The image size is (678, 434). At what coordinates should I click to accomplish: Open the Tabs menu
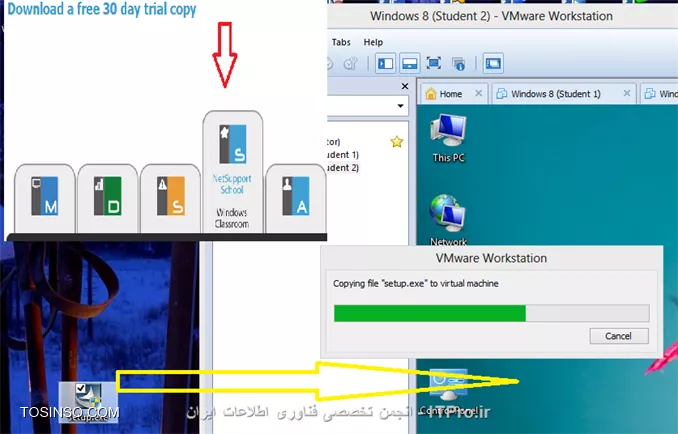coord(341,42)
